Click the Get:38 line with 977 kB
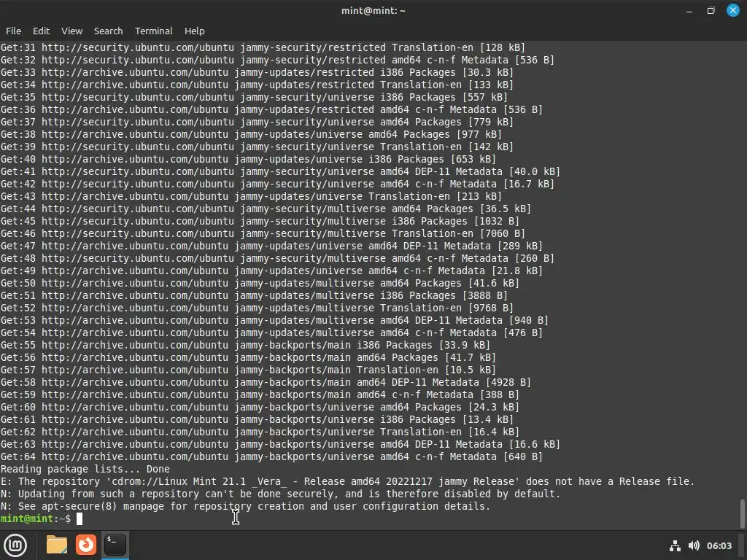Viewport: 747px width, 560px height. (x=251, y=134)
